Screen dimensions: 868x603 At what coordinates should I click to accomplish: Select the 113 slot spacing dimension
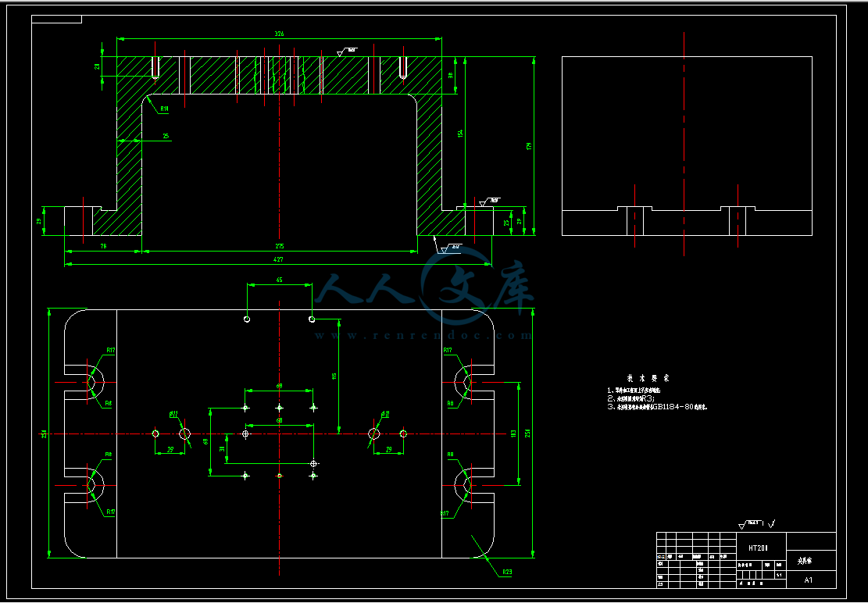pos(513,434)
